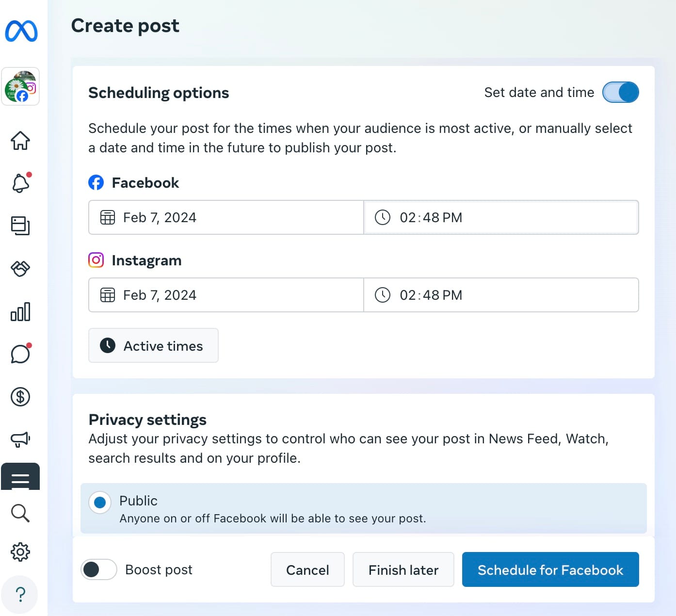Viewport: 676px width, 616px height.
Task: Select the Content posts icon in sidebar
Action: pyautogui.click(x=20, y=226)
